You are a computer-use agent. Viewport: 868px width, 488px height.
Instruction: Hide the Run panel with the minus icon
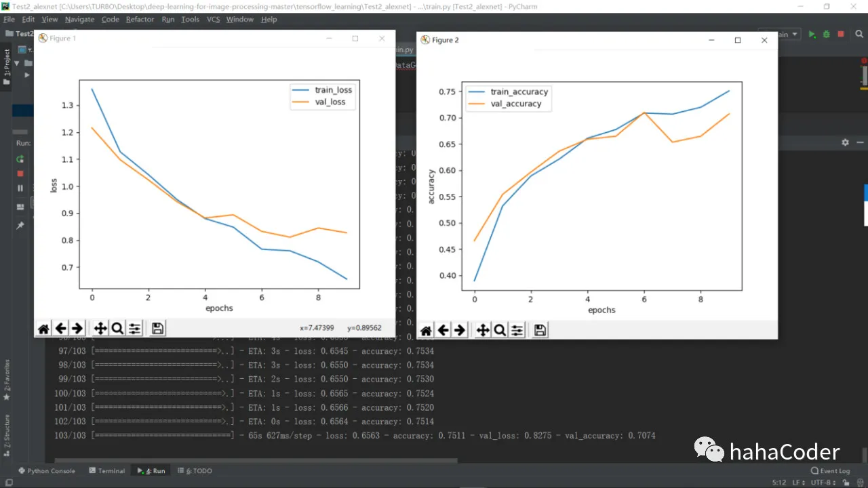pyautogui.click(x=860, y=142)
